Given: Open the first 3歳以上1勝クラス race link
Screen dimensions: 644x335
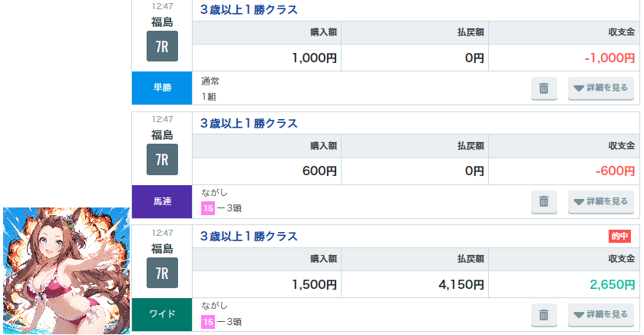Looking at the screenshot, I should click(x=249, y=10).
